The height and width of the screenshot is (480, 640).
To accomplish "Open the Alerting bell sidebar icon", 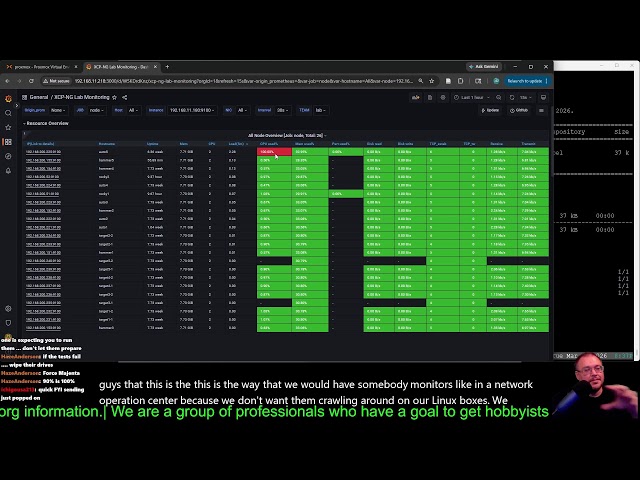I will [8, 171].
